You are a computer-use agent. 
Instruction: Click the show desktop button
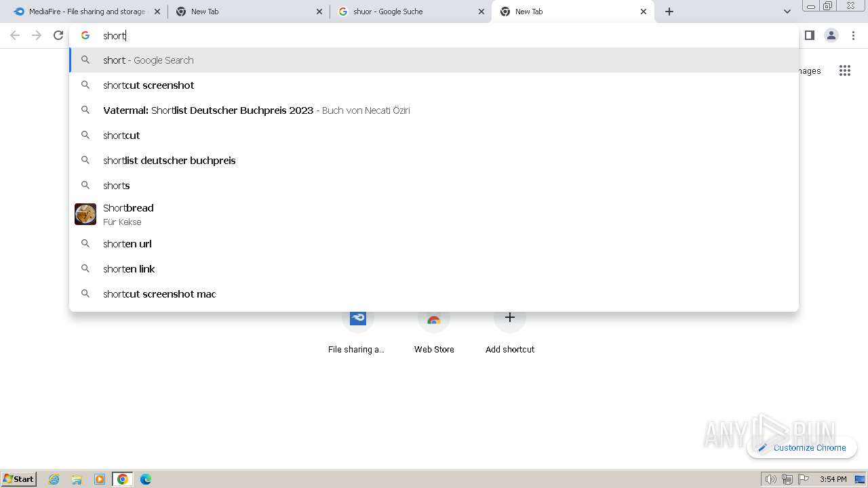pyautogui.click(x=861, y=479)
